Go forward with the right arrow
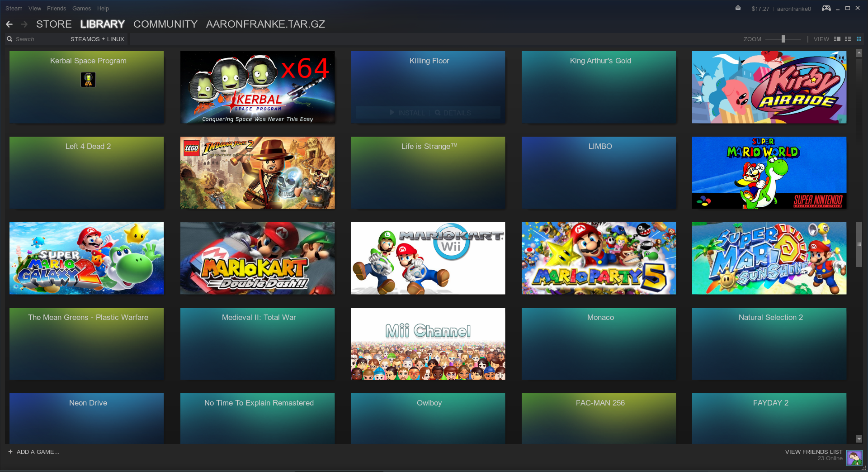Viewport: 868px width, 472px height. click(24, 24)
